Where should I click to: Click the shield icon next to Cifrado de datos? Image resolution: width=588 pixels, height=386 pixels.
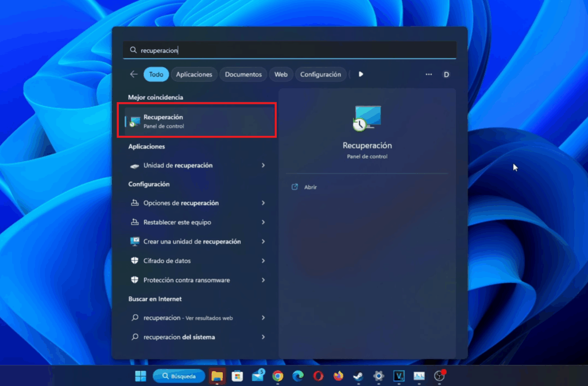(x=134, y=260)
